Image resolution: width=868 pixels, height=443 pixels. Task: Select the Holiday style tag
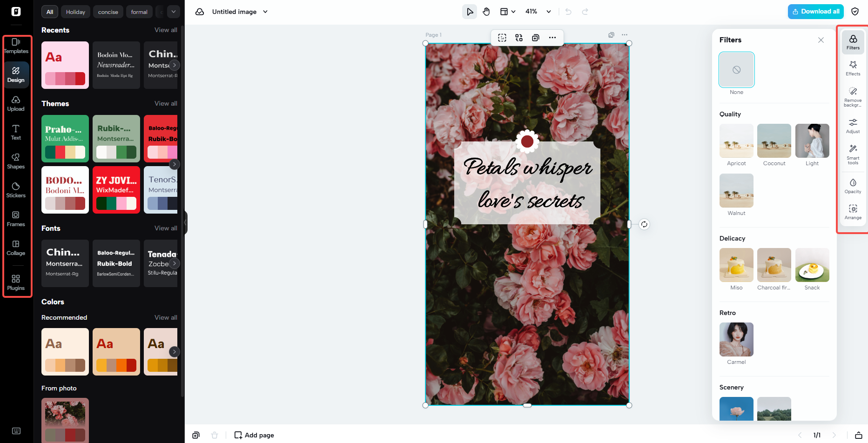[x=75, y=12]
